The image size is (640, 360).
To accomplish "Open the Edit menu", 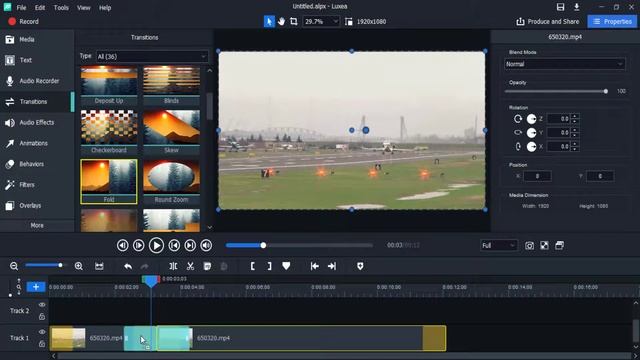I will [40, 8].
